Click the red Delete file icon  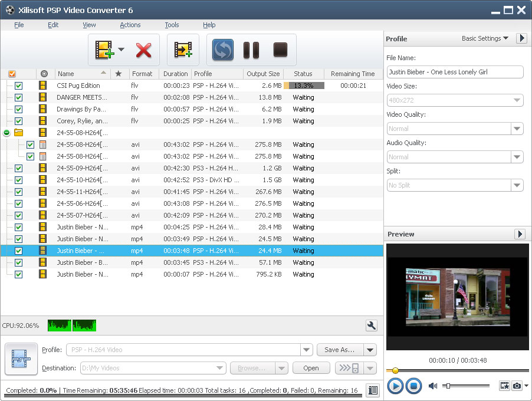coord(143,51)
